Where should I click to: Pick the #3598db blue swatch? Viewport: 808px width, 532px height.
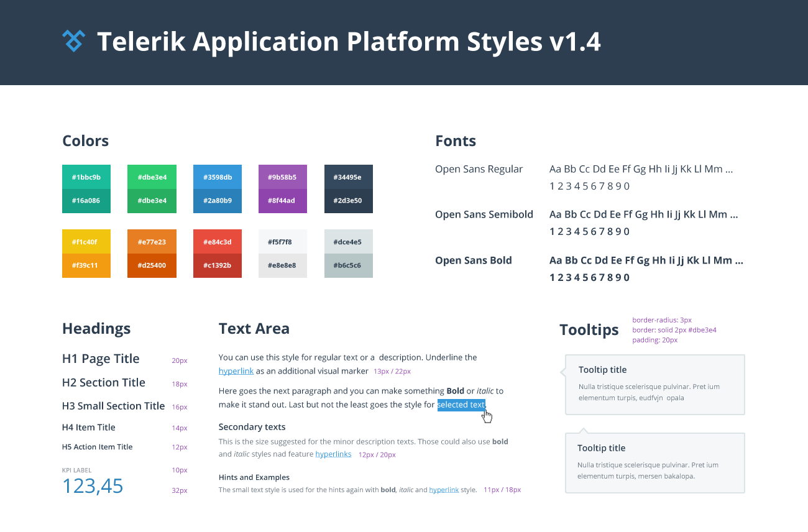218,177
